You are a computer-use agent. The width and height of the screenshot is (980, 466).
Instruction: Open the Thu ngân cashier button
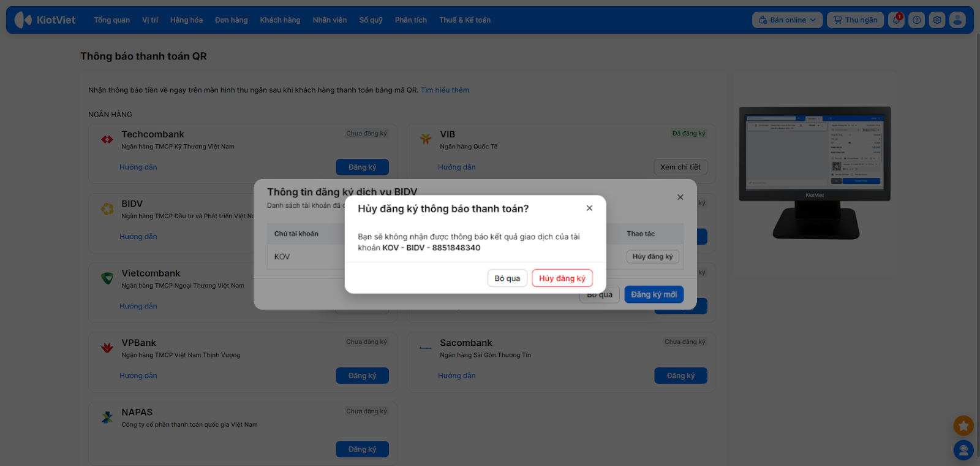(855, 20)
